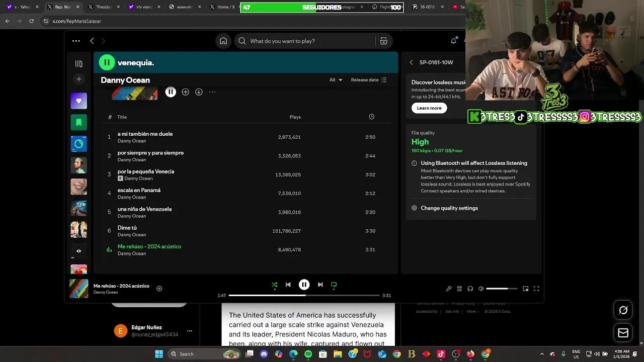Sort tracks by duration clock icon

pyautogui.click(x=371, y=117)
